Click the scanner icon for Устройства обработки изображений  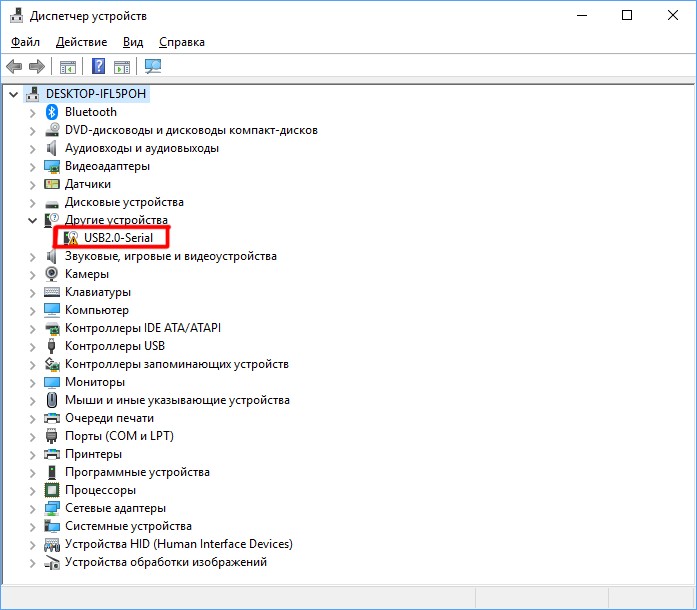point(52,562)
